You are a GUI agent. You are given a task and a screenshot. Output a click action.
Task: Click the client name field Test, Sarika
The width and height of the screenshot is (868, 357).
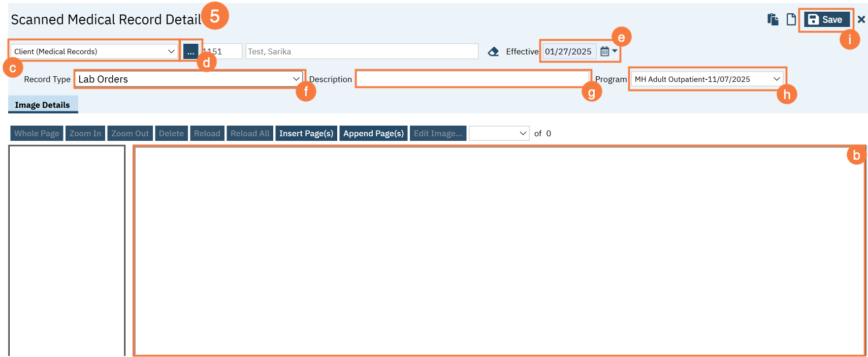tap(362, 51)
